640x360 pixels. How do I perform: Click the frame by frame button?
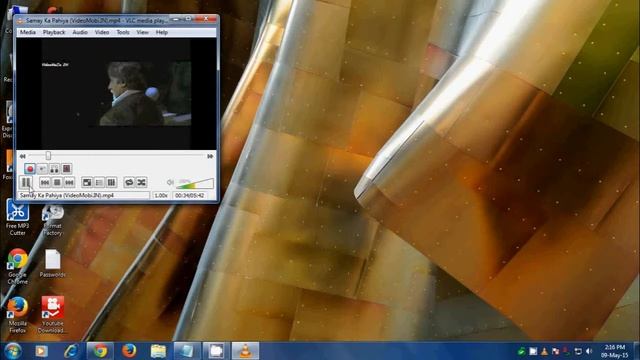67,168
